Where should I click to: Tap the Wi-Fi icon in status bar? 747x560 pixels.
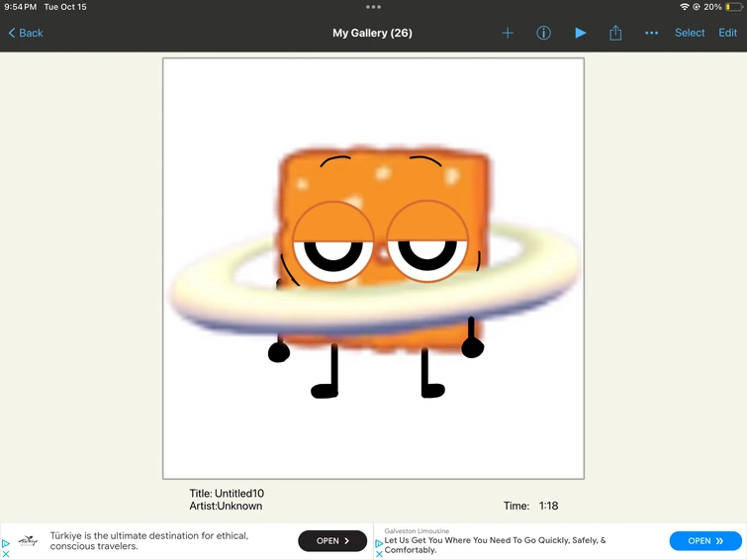(x=684, y=7)
